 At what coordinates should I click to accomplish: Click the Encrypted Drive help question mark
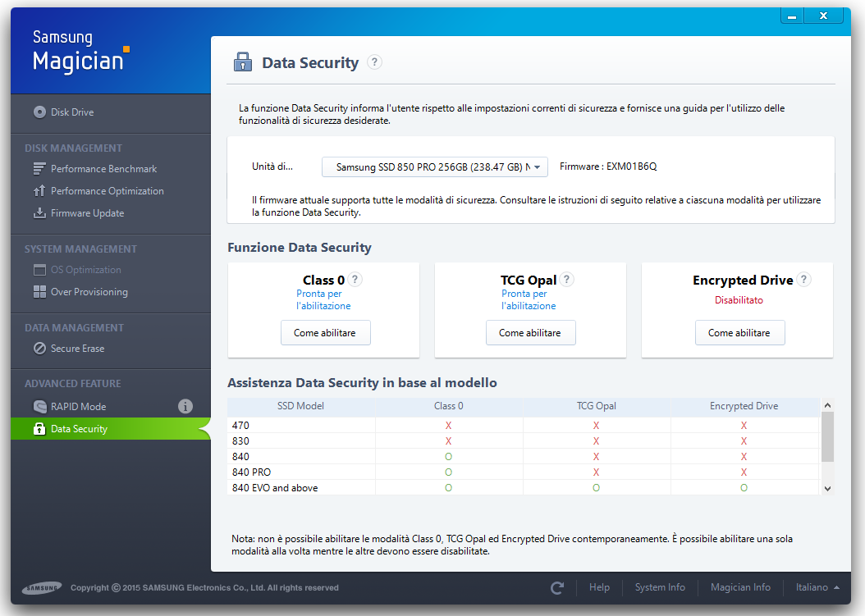803,280
